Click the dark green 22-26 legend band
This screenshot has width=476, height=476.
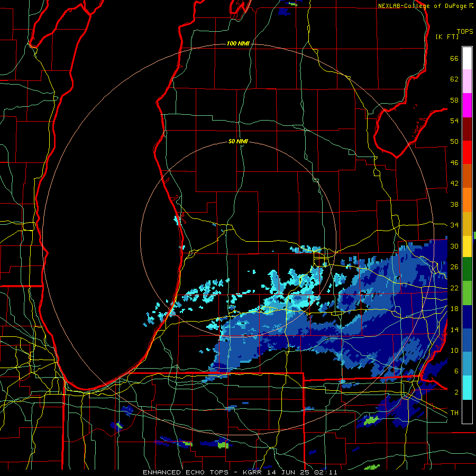pyautogui.click(x=467, y=269)
